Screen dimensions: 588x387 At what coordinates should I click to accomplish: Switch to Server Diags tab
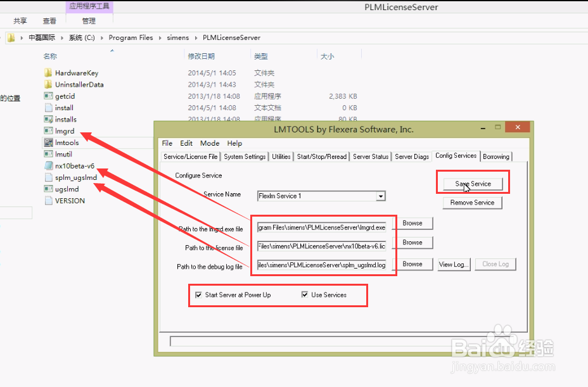pos(412,156)
